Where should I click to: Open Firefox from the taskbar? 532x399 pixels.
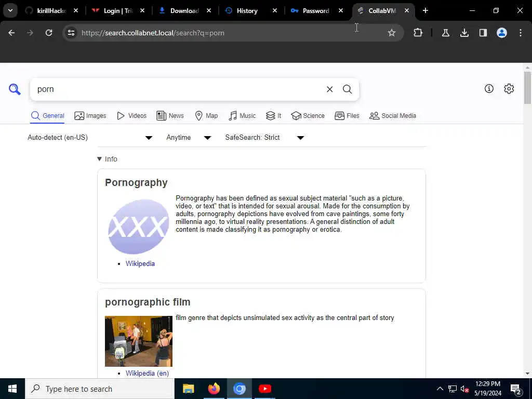pos(214,389)
